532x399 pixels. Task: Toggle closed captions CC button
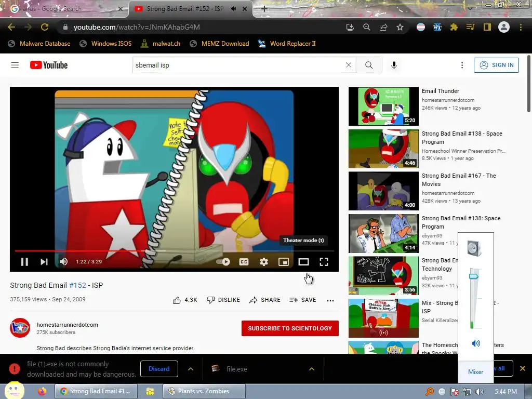coord(244,262)
